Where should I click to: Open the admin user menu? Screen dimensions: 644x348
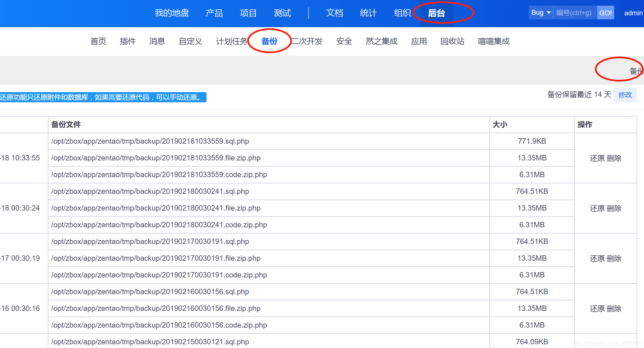(x=633, y=13)
